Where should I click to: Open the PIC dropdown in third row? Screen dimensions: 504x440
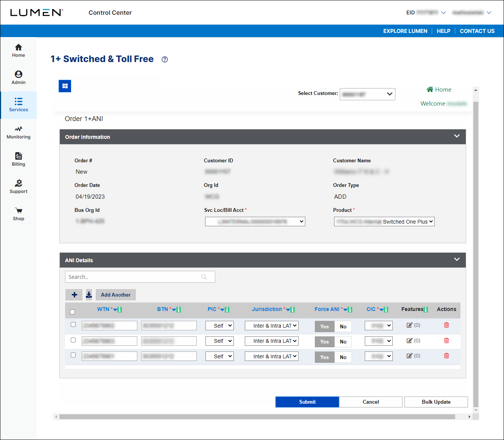pyautogui.click(x=219, y=356)
